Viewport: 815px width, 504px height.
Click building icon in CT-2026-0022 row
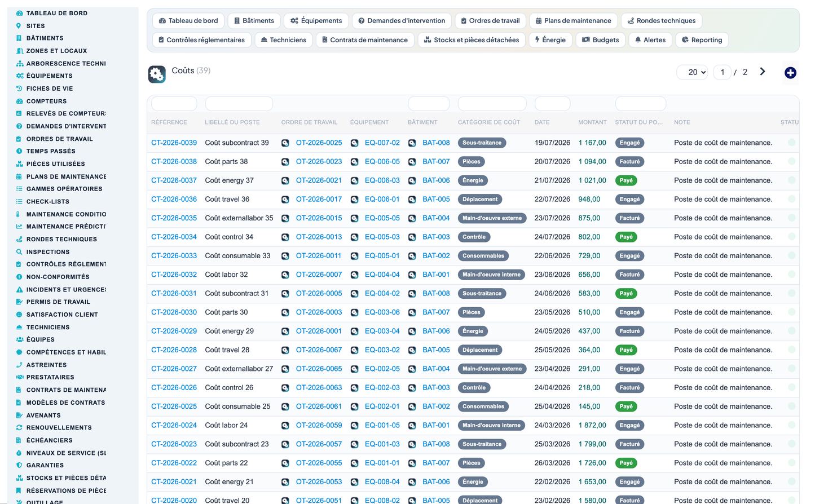[x=412, y=463]
